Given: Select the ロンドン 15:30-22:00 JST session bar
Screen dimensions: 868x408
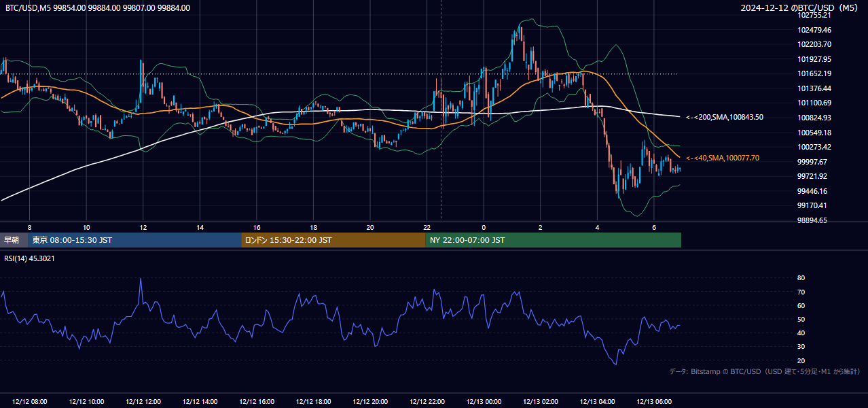Looking at the screenshot, I should pyautogui.click(x=333, y=240).
